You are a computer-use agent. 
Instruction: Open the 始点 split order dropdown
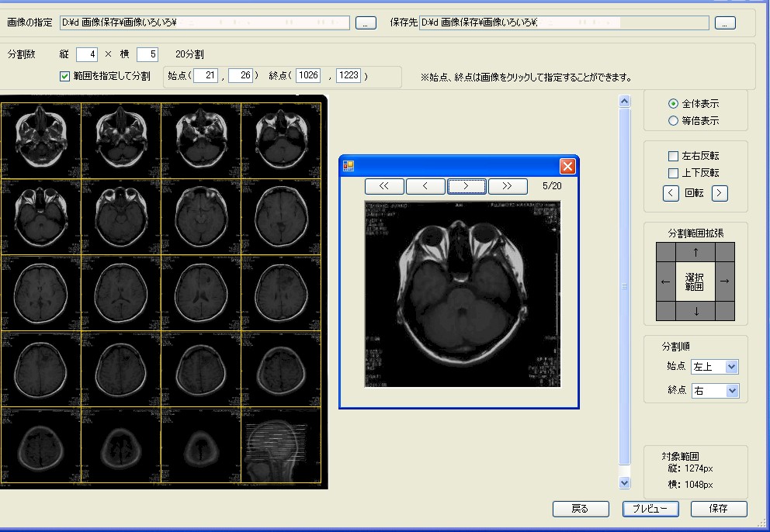coord(731,367)
